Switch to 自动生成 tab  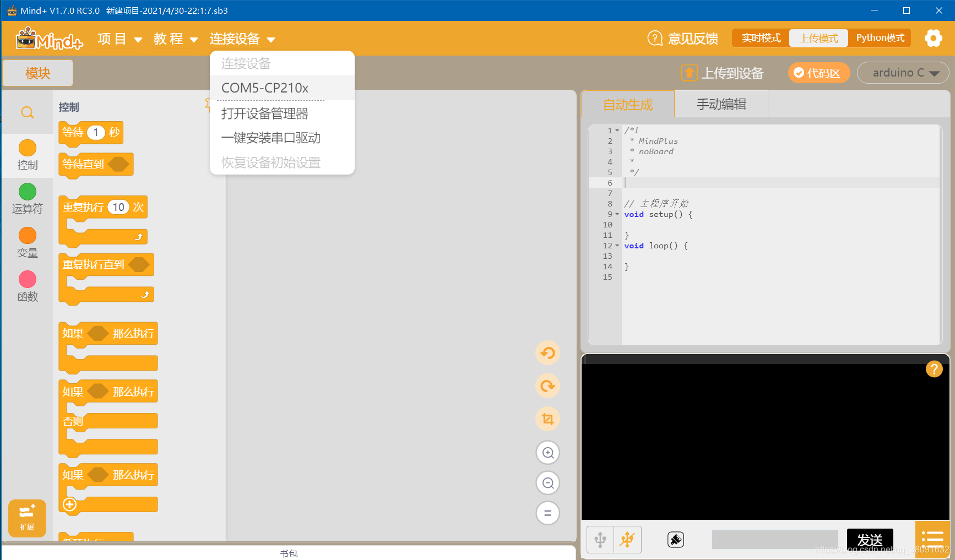click(x=628, y=105)
